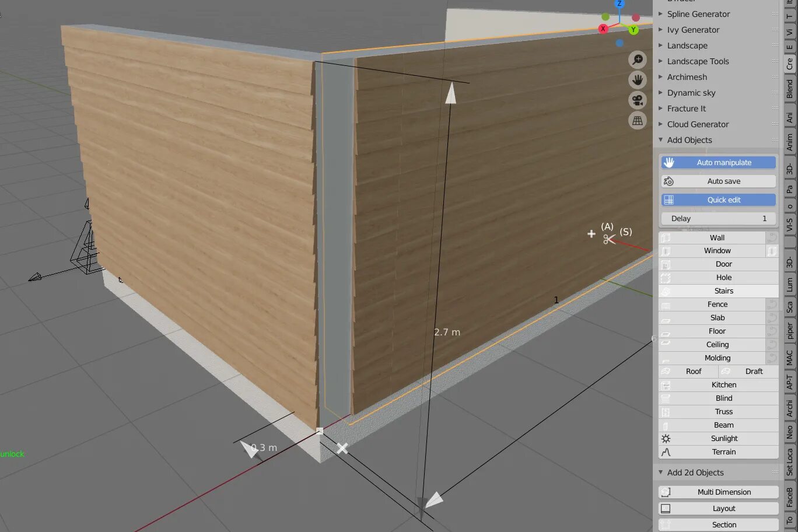Click the curve icon right of Floor
The image size is (798, 532).
pyautogui.click(x=772, y=331)
